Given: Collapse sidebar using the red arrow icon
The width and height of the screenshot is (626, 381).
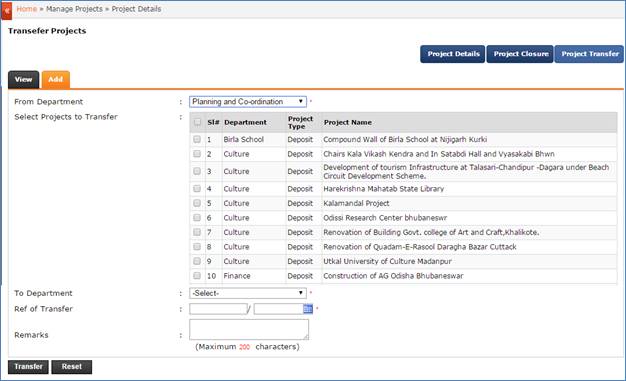Looking at the screenshot, I should pyautogui.click(x=6, y=10).
